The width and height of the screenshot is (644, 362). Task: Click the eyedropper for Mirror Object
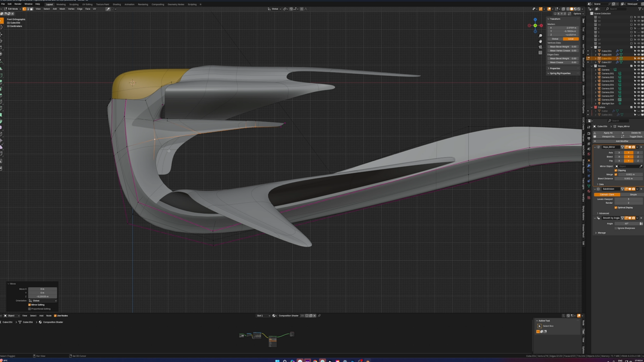coord(641,166)
